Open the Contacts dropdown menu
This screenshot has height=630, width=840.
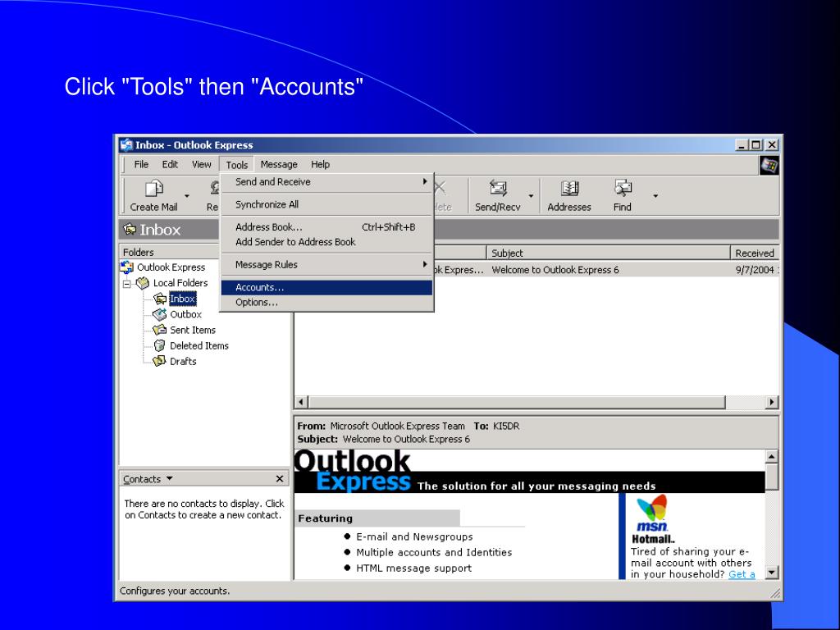point(169,478)
